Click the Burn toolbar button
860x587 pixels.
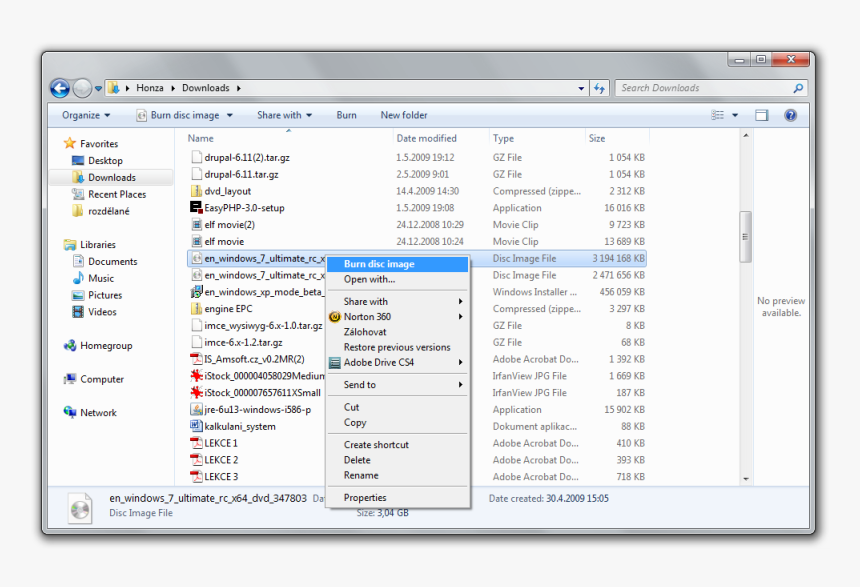pyautogui.click(x=347, y=115)
